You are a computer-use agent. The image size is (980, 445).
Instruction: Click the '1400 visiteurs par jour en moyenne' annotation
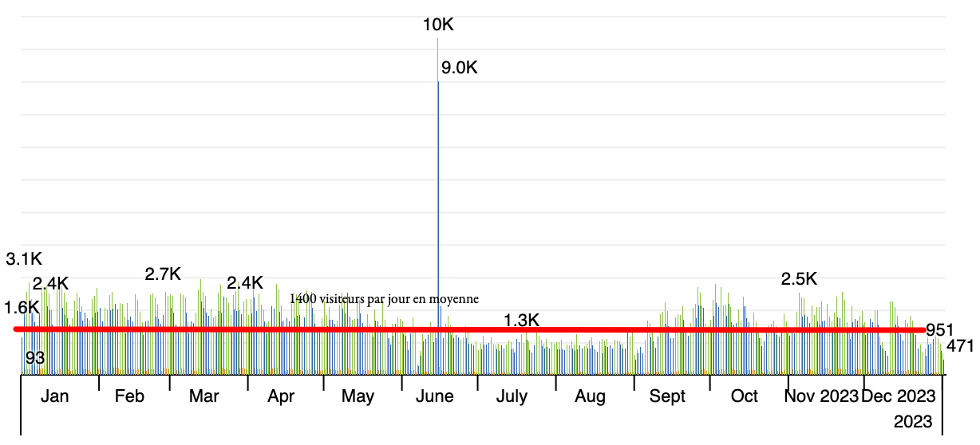pyautogui.click(x=384, y=299)
